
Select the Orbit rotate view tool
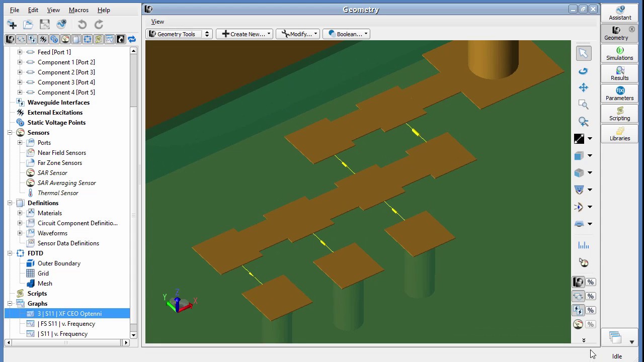coord(583,71)
